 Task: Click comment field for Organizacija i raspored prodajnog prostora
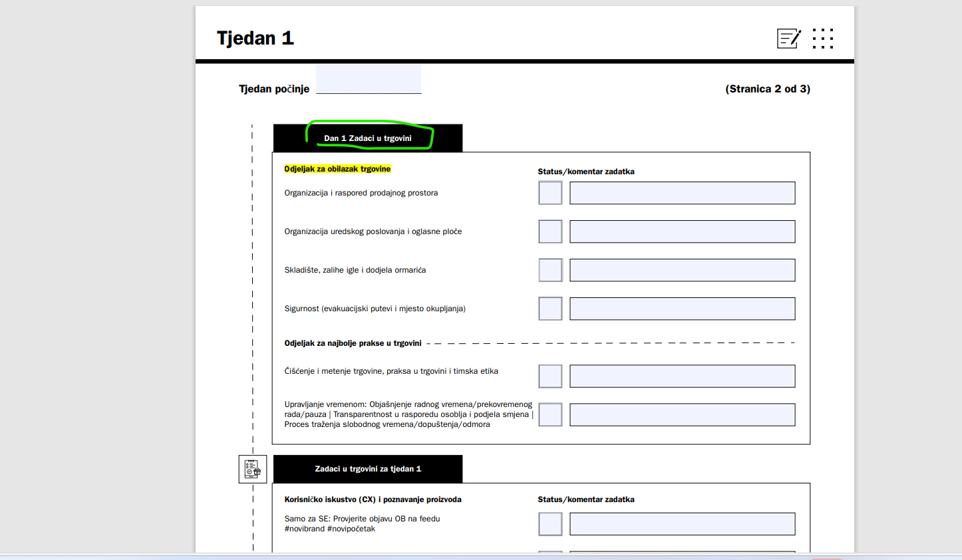[x=682, y=193]
